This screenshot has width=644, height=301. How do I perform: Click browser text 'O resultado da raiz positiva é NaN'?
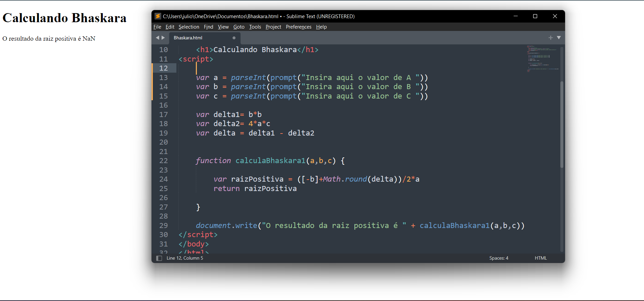click(x=49, y=39)
